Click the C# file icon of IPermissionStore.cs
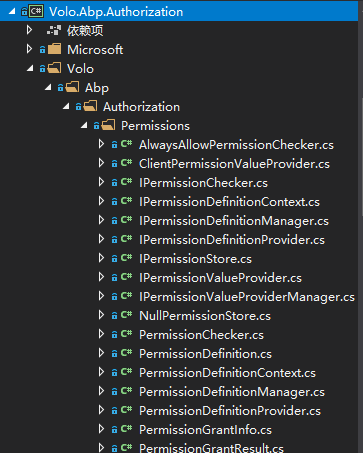This screenshot has height=453, width=363. (126, 258)
